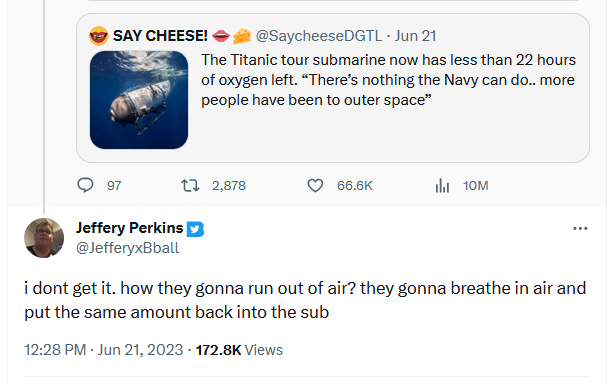
Task: Open the Jeffery Perkins name link
Action: (129, 228)
